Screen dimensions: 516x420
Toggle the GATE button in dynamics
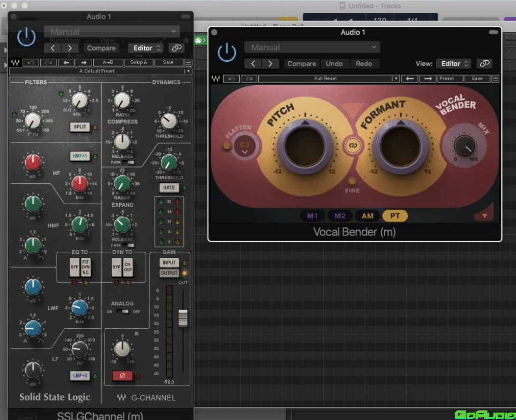pos(169,188)
